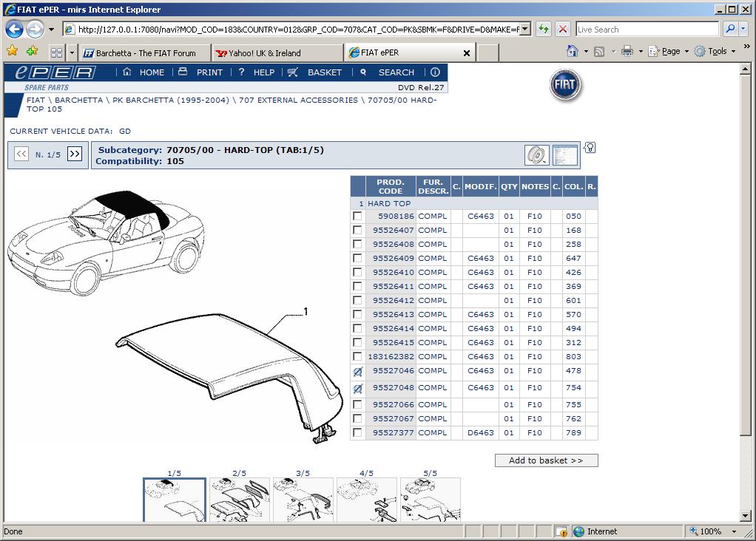Click the Refresh page icon
Viewport: 756px width, 541px height.
click(544, 30)
